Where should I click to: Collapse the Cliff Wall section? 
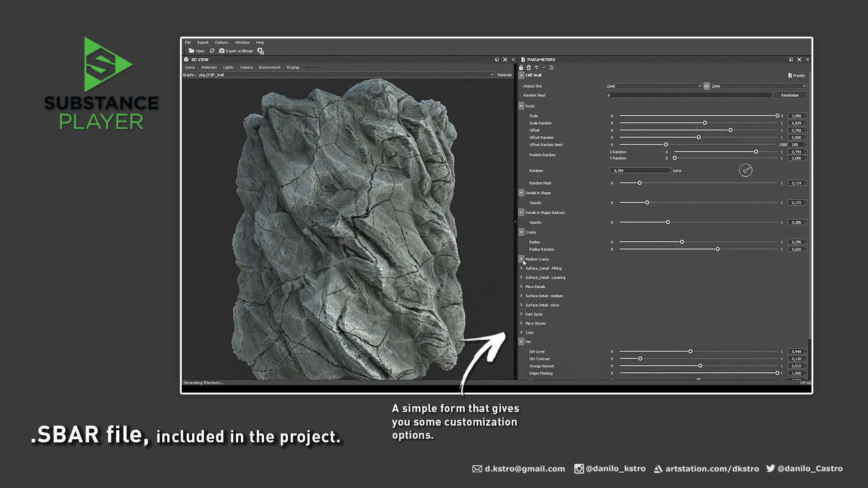[521, 75]
